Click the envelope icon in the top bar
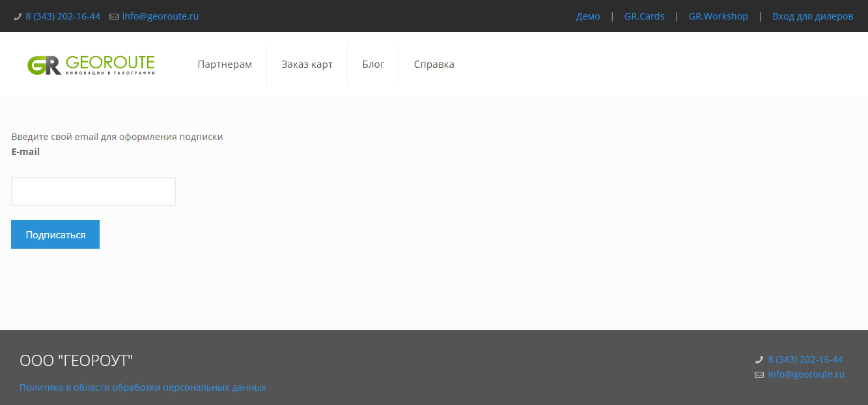868x405 pixels. click(114, 17)
